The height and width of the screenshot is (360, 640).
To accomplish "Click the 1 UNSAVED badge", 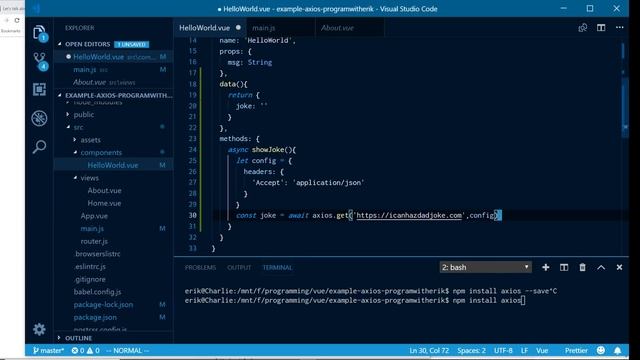I will point(131,44).
